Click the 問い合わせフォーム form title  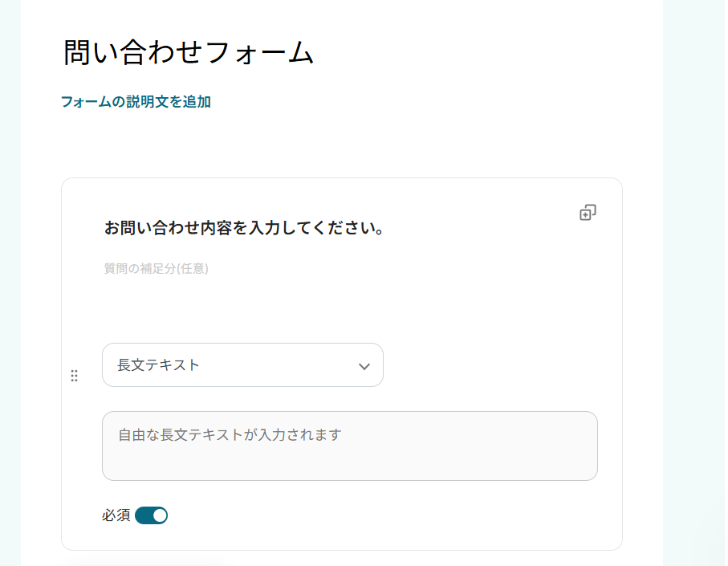(x=188, y=52)
